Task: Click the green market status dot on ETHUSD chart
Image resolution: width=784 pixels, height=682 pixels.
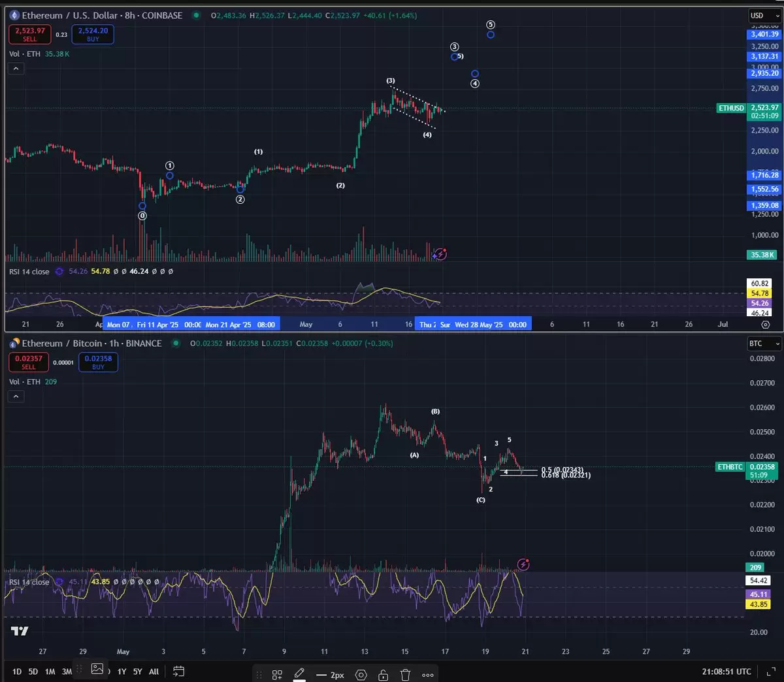Action: point(196,15)
